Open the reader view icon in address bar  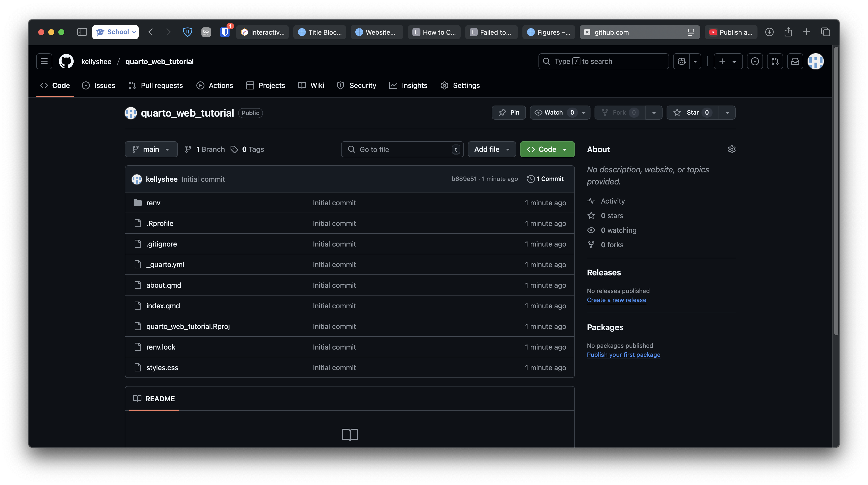pos(691,32)
